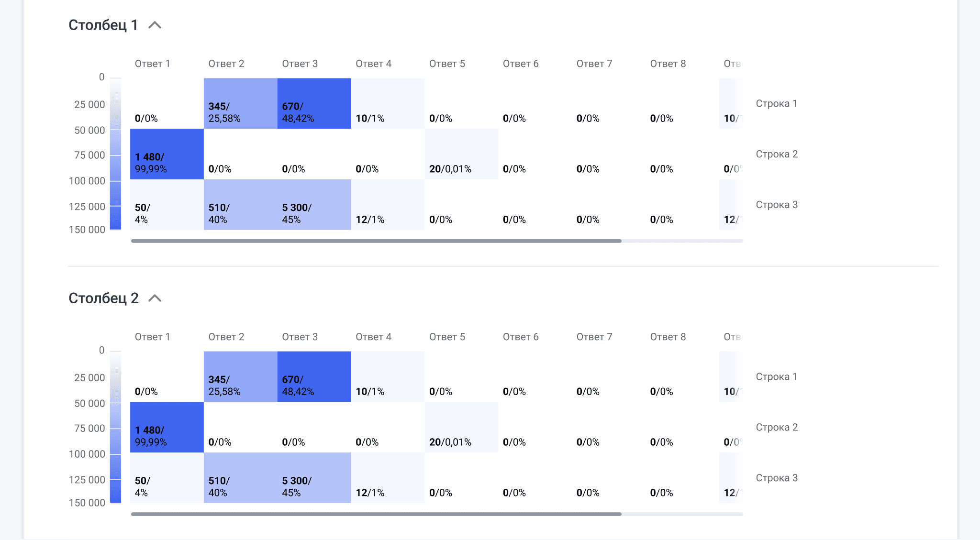Select the 510/40% cell in Столбец 1

pyautogui.click(x=240, y=205)
